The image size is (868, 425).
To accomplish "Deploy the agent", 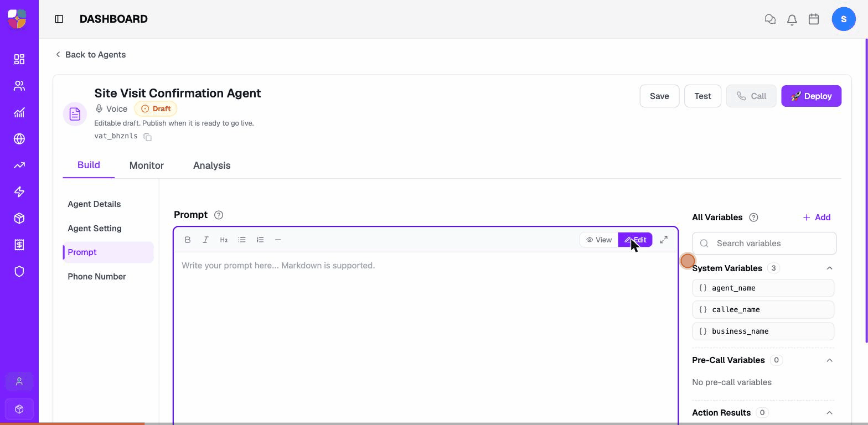I will 812,96.
